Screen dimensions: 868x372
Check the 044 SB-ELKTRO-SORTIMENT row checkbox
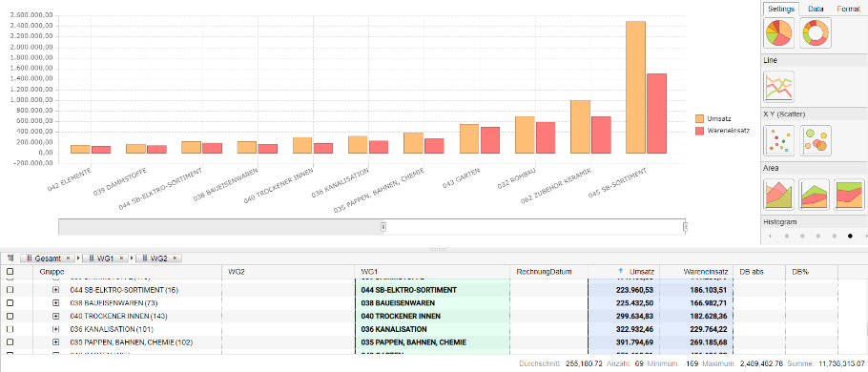point(10,290)
